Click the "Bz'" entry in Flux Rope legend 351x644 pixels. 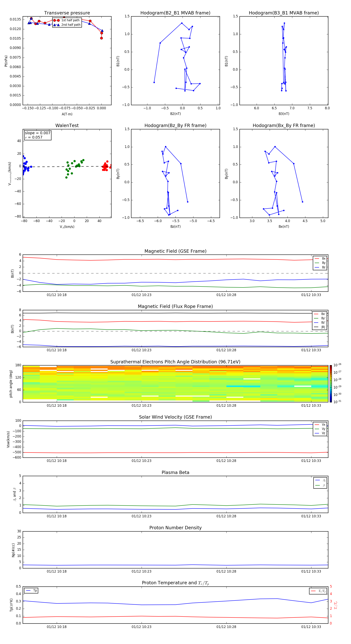pyautogui.click(x=320, y=323)
